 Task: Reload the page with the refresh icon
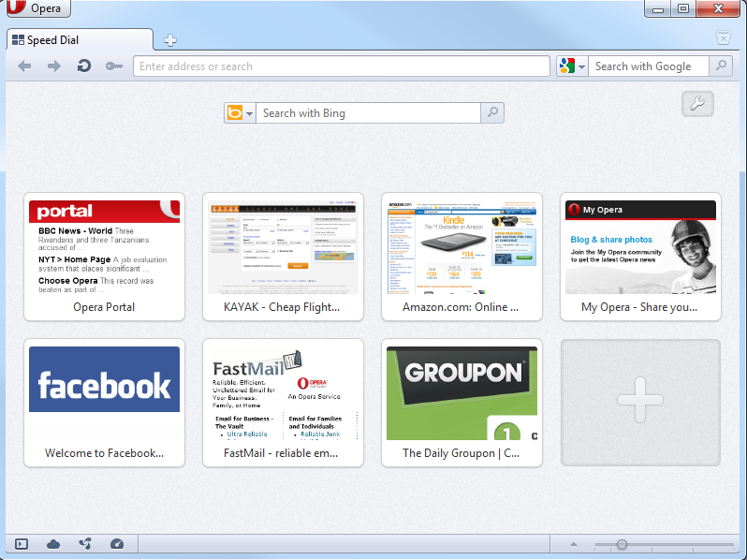click(x=84, y=66)
